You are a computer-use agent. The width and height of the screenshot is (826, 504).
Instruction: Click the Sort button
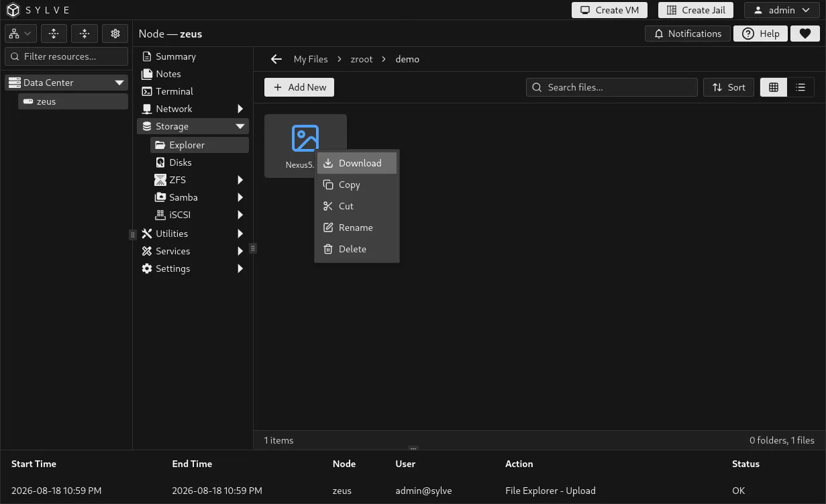click(729, 87)
